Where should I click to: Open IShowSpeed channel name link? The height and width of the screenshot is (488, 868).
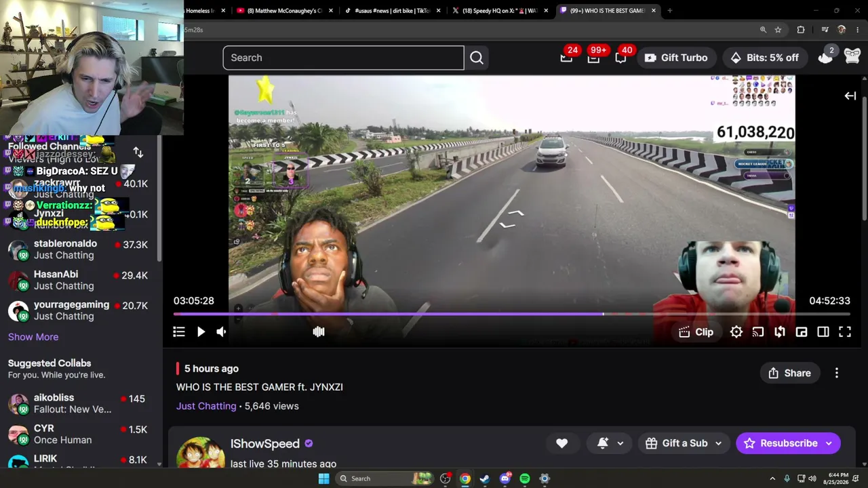(265, 443)
